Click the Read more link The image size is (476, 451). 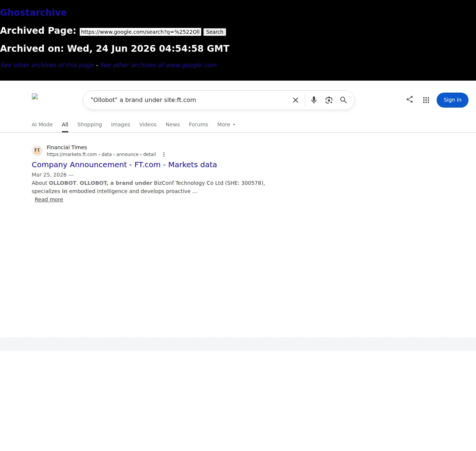(x=49, y=199)
